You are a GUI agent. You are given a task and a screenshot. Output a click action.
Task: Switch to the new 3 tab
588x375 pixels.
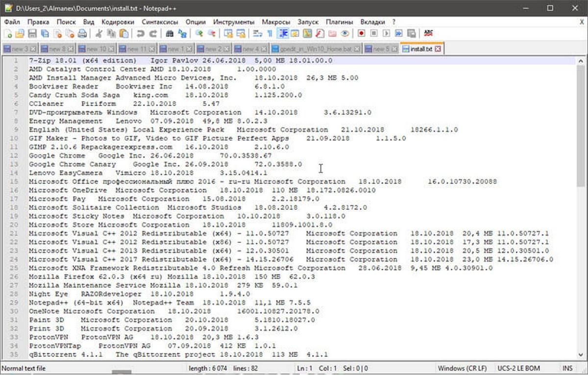(20, 49)
